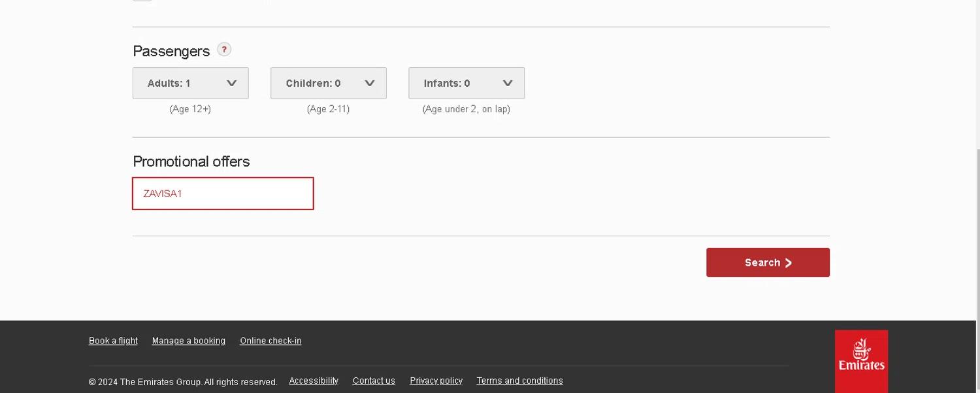Open the Accessibility page link
Viewport: 980px width, 393px height.
[x=314, y=381]
